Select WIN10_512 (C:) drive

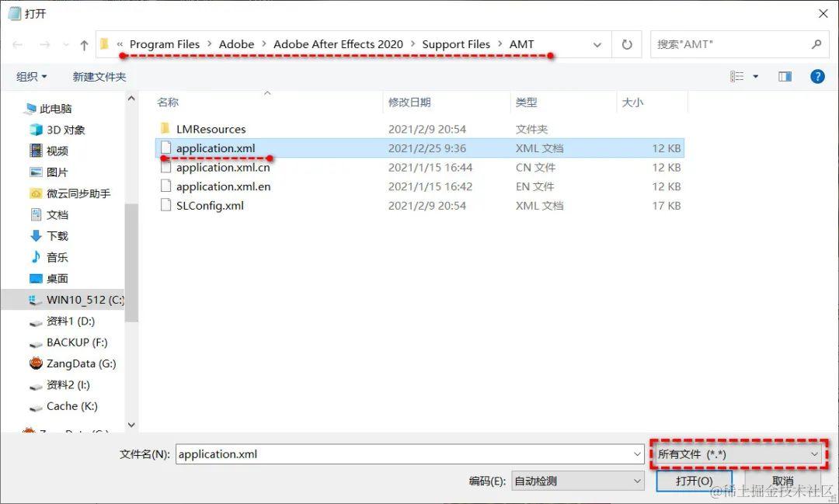pyautogui.click(x=63, y=300)
